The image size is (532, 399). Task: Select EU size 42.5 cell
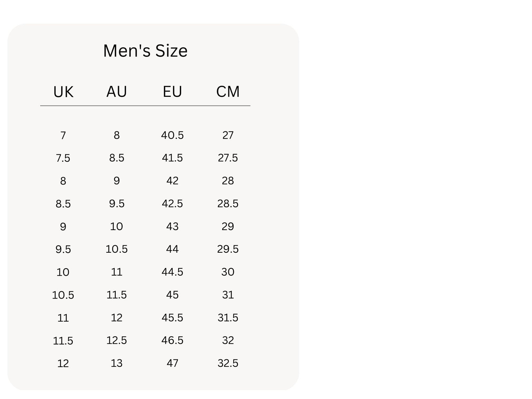tap(172, 203)
